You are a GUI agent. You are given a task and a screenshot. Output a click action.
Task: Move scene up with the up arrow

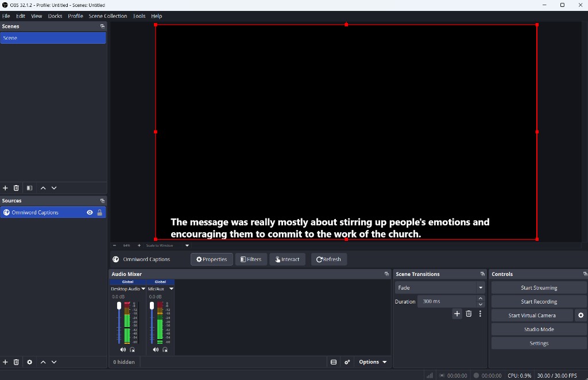(43, 188)
